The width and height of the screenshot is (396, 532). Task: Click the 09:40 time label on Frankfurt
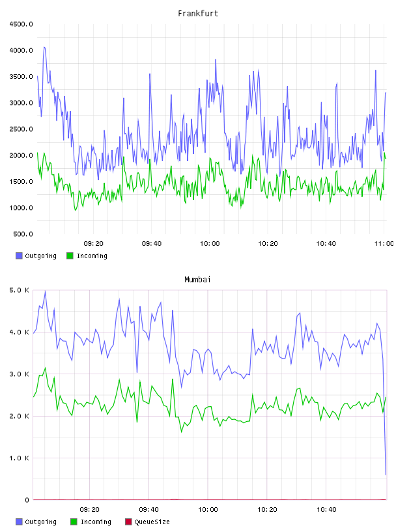pyautogui.click(x=152, y=244)
